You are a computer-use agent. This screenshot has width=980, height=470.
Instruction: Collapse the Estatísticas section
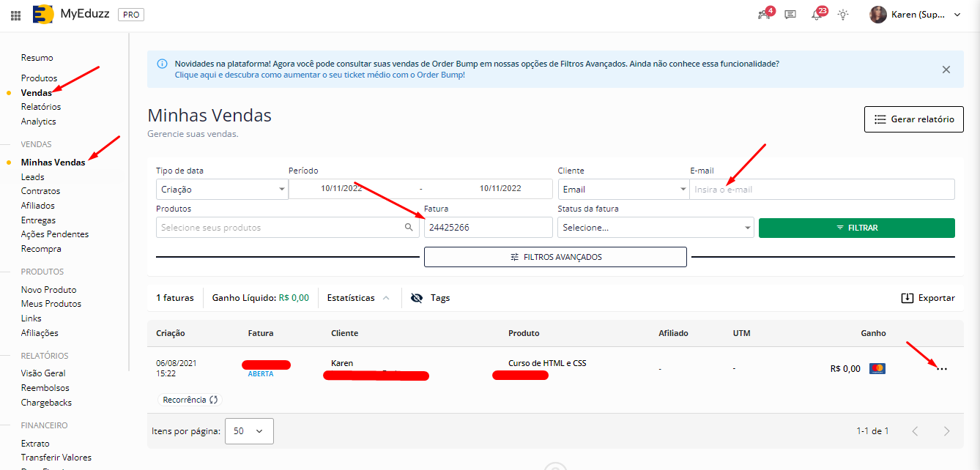click(x=386, y=298)
